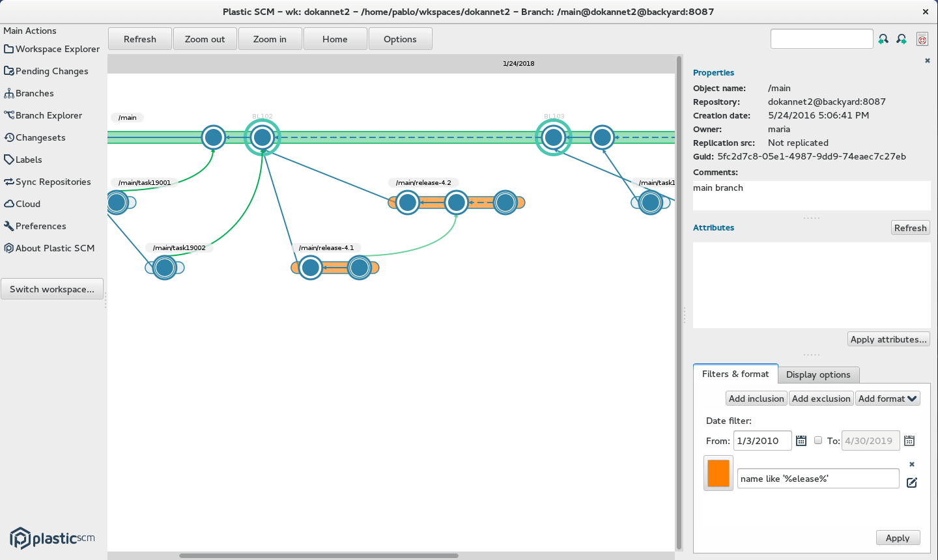938x560 pixels.
Task: Open the Pending Changes view
Action: coord(46,71)
